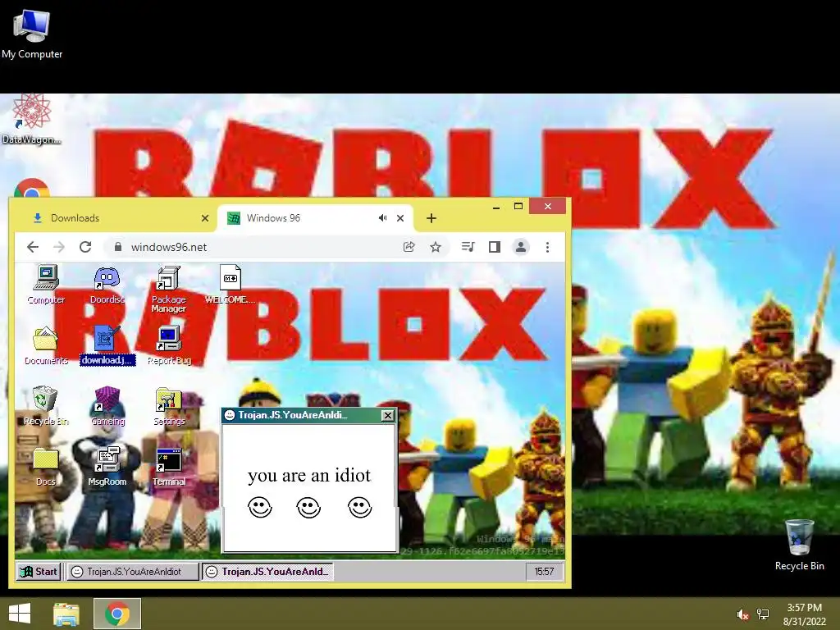Screen dimensions: 840x630
Task: Open the My Computer desktop icon
Action: pos(32,34)
